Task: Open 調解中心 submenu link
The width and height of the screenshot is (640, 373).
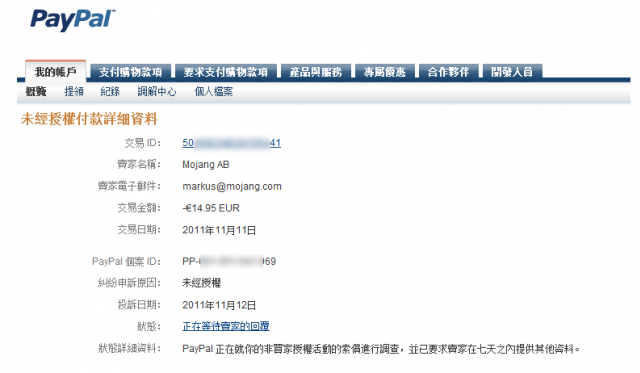Action: click(x=157, y=91)
